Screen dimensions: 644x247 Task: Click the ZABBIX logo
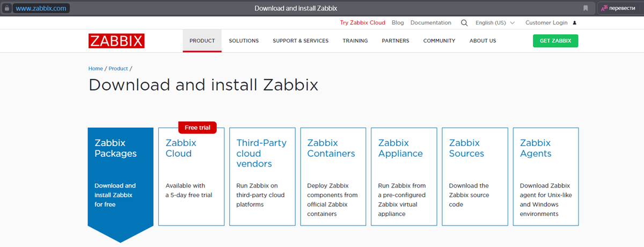[x=116, y=41]
